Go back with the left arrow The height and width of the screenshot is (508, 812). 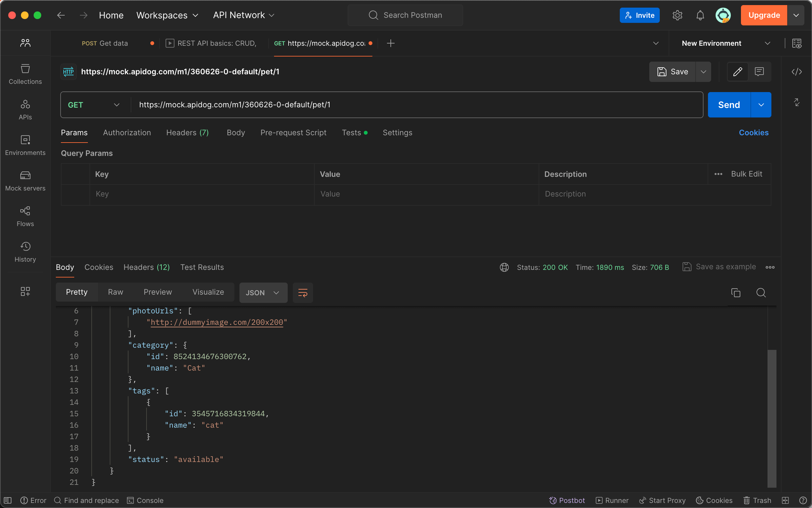coord(61,15)
